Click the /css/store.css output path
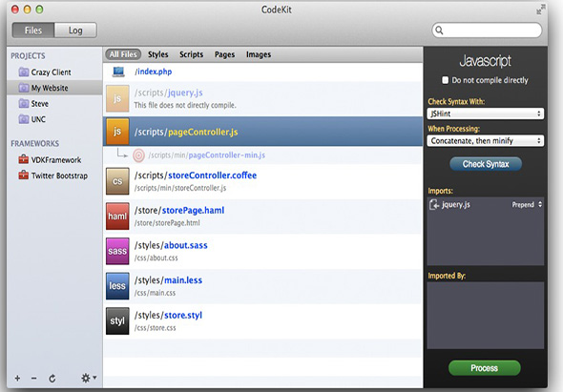Image resolution: width=563 pixels, height=392 pixels. coord(156,328)
